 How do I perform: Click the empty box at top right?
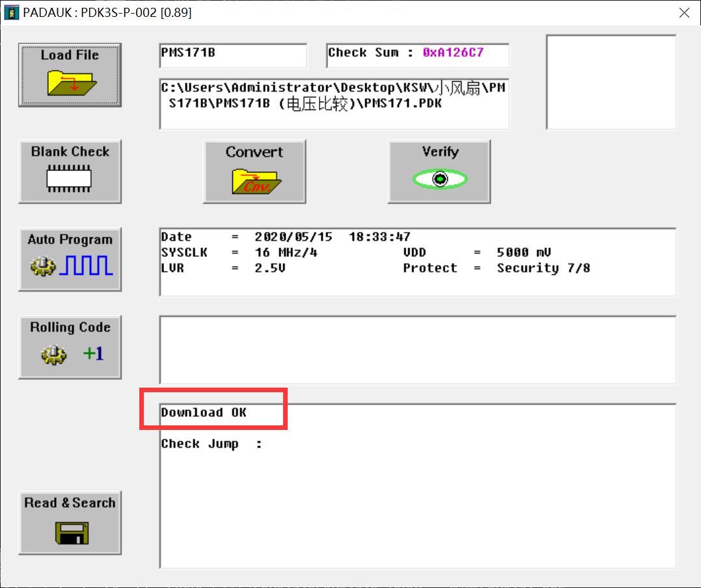tap(611, 82)
